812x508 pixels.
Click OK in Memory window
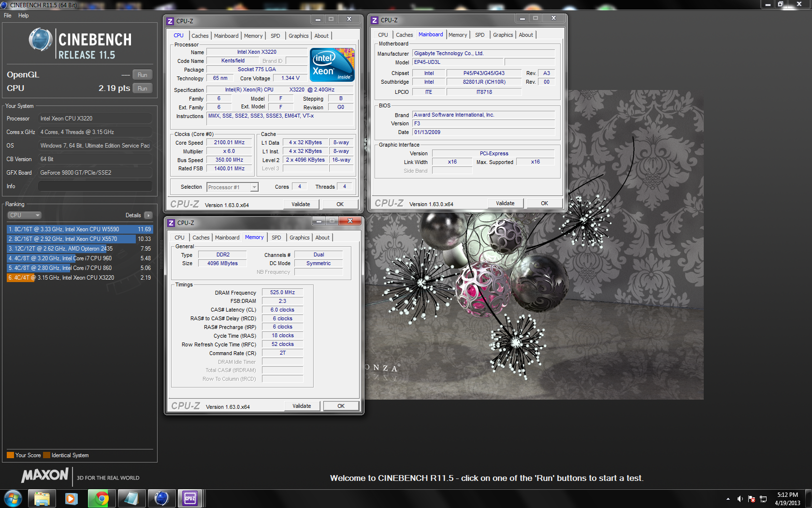click(x=341, y=406)
